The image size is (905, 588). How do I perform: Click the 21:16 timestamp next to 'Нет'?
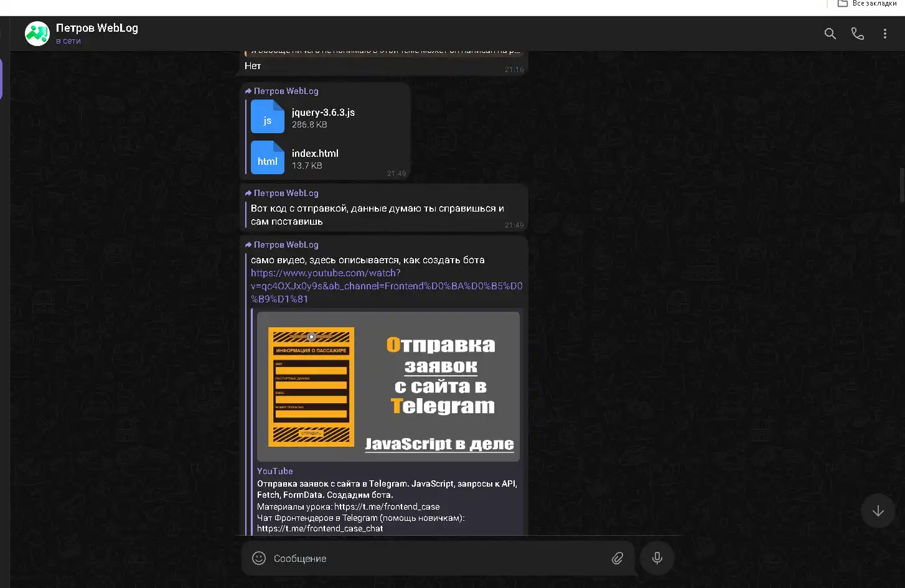(x=514, y=70)
